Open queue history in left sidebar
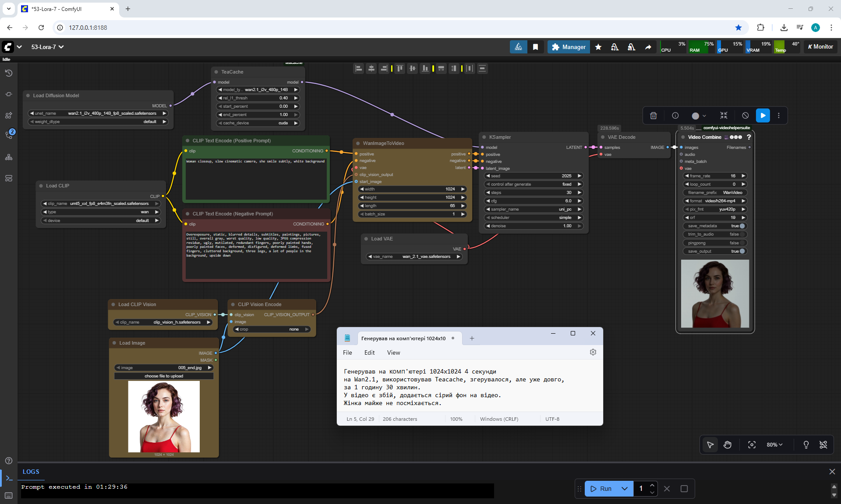Screen dimensions: 841x504 [9, 73]
